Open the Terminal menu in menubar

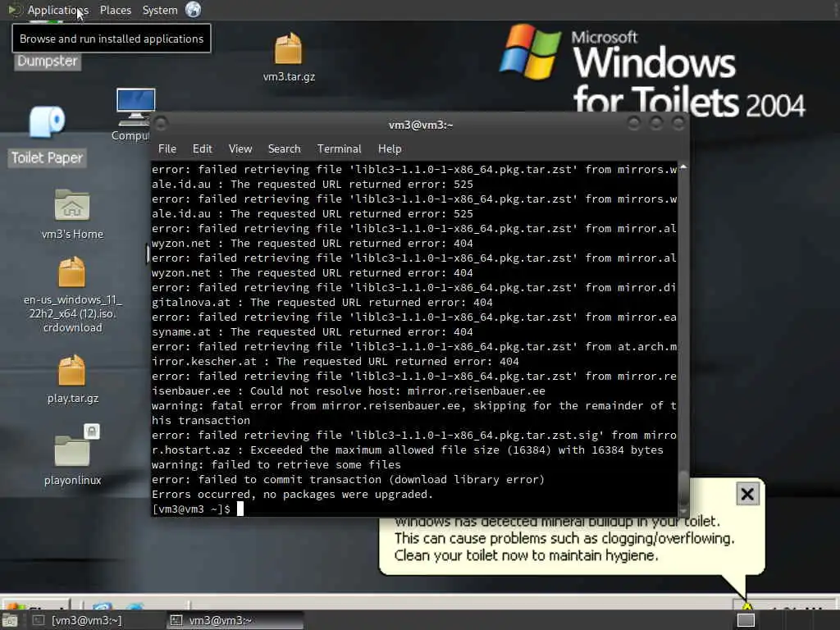(x=339, y=149)
